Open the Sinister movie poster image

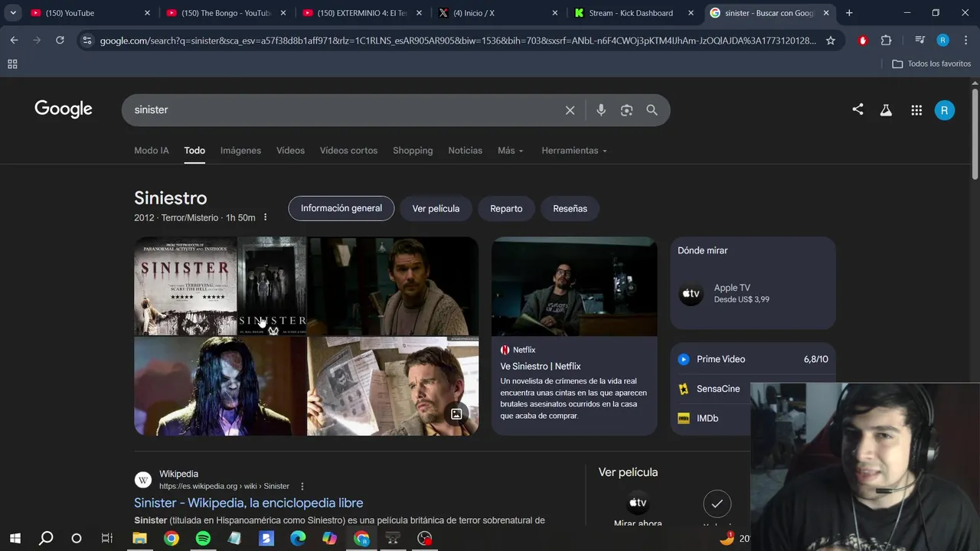pyautogui.click(x=186, y=286)
